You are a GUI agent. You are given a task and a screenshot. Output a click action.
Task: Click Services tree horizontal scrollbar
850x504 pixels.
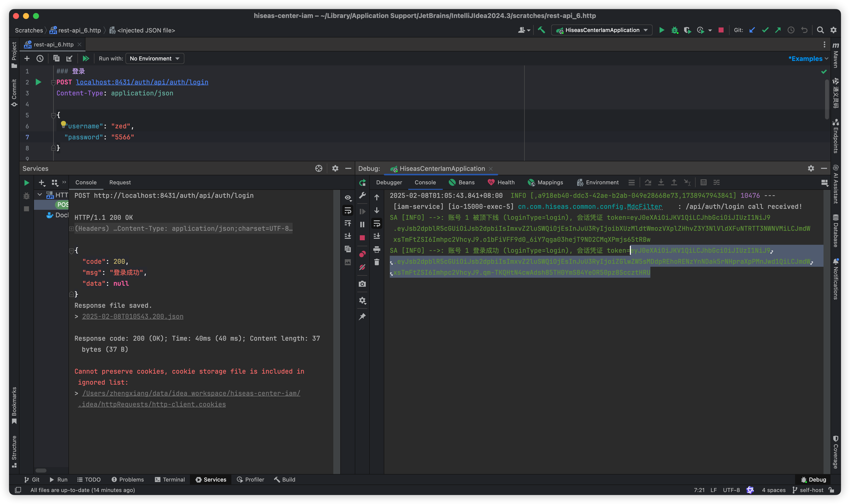tap(41, 470)
